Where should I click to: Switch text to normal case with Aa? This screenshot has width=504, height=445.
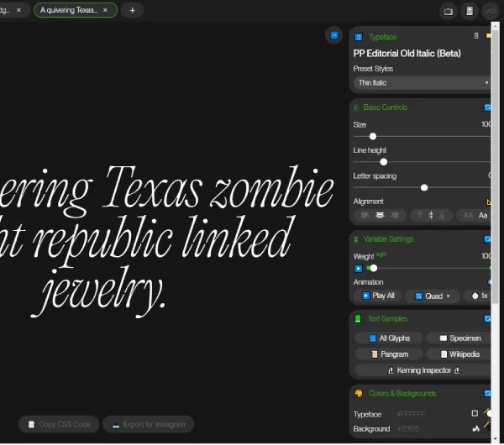[483, 215]
